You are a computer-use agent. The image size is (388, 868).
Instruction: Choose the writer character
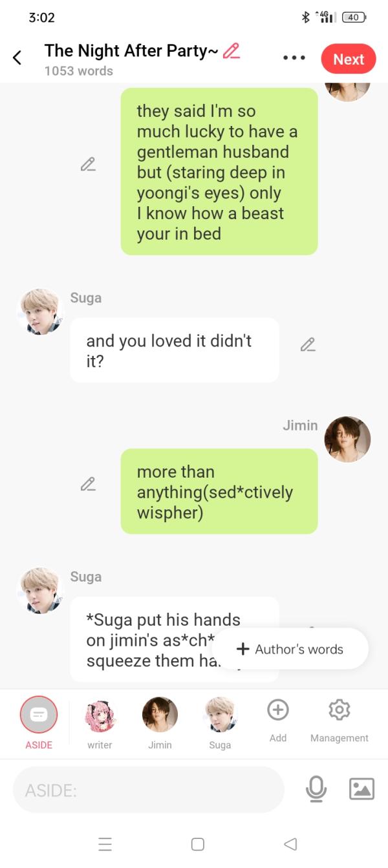(x=100, y=723)
